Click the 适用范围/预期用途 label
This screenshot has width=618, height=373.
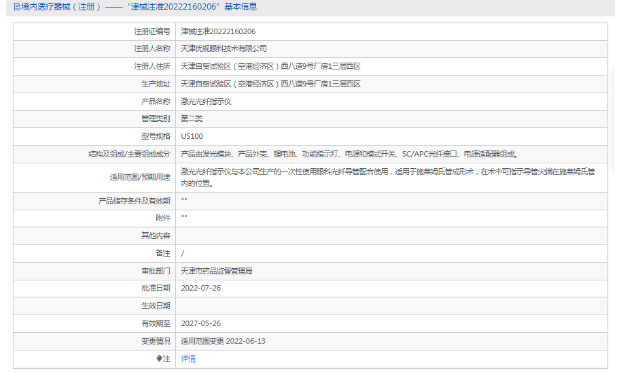coord(140,177)
